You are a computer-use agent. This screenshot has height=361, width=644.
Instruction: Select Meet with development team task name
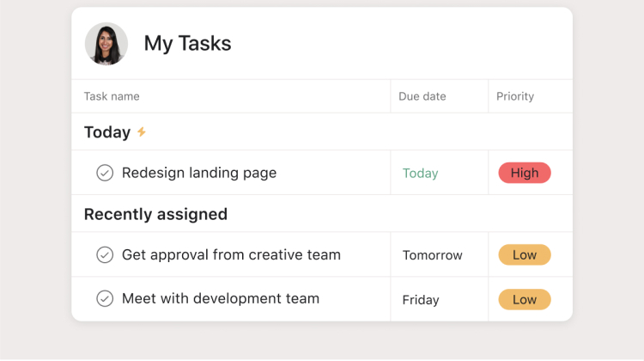click(x=221, y=299)
